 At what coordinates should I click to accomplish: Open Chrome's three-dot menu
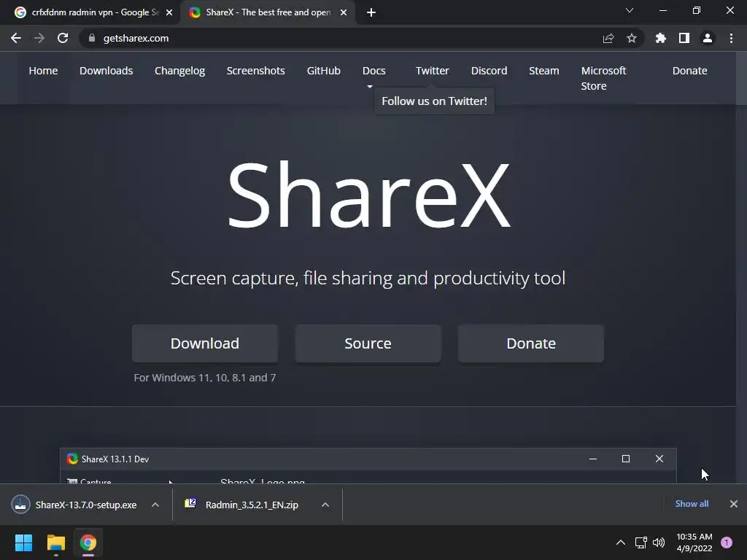coord(731,38)
